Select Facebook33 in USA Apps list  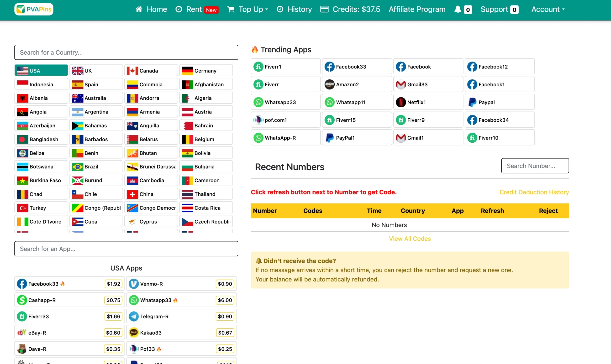tap(69, 284)
